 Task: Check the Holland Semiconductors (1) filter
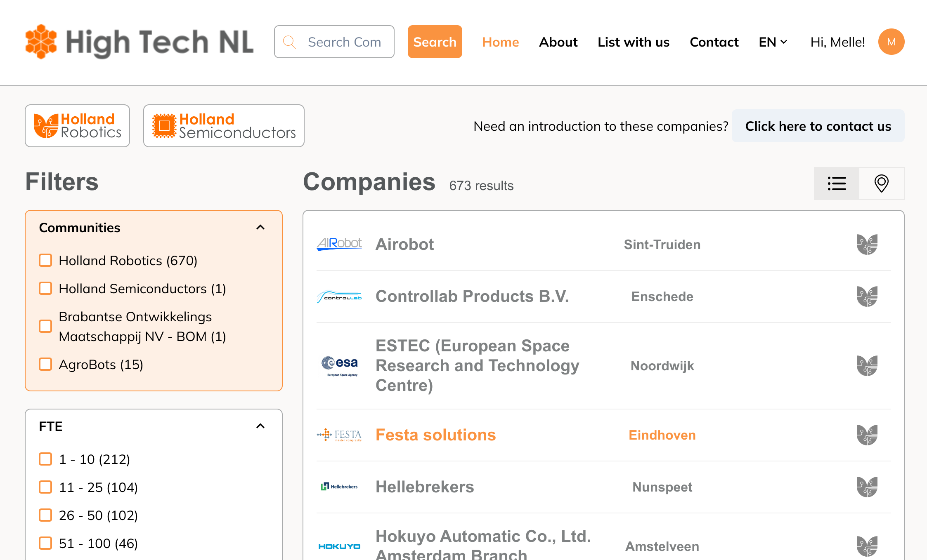pos(45,288)
